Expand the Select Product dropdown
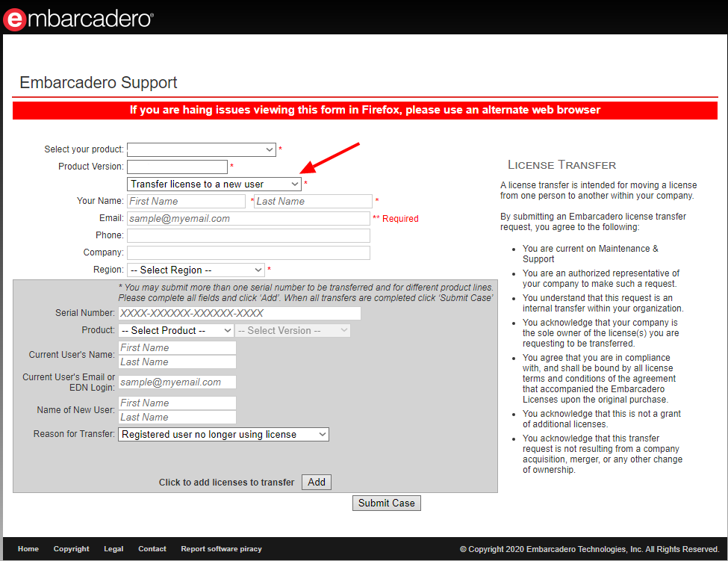Viewport: 728px width, 561px height. 175,330
